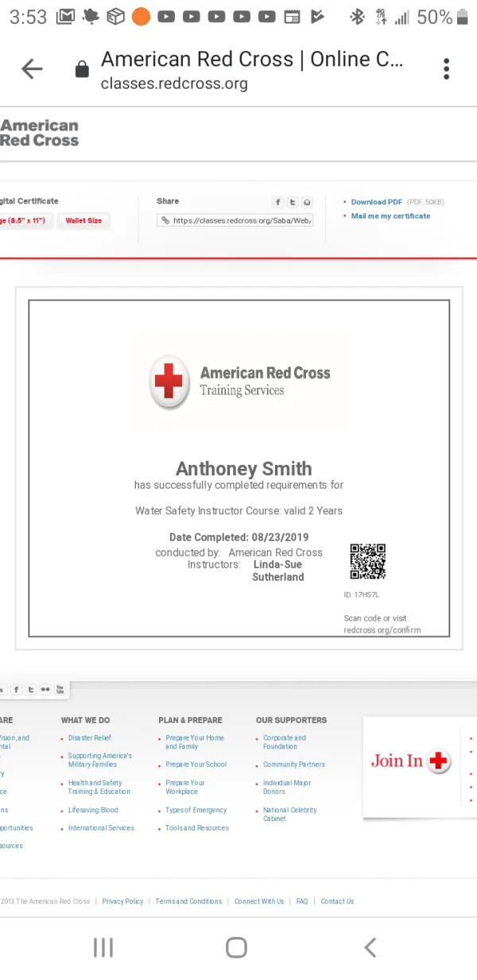Tap the certificate QR code
Image resolution: width=477 pixels, height=980 pixels.
[368, 561]
